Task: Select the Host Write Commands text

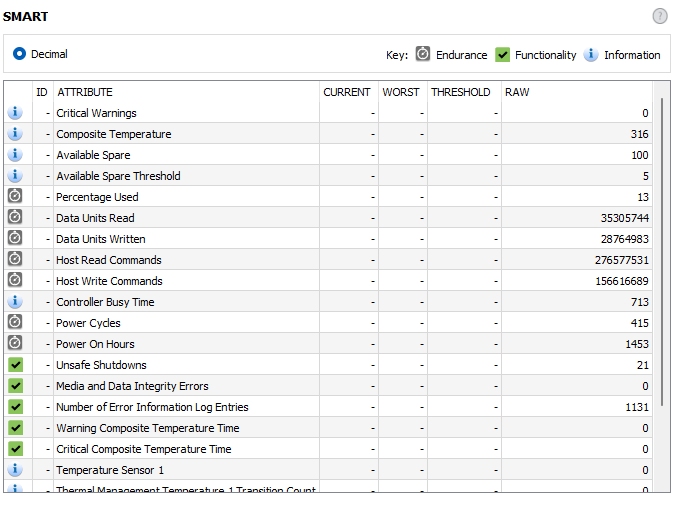Action: click(x=109, y=281)
